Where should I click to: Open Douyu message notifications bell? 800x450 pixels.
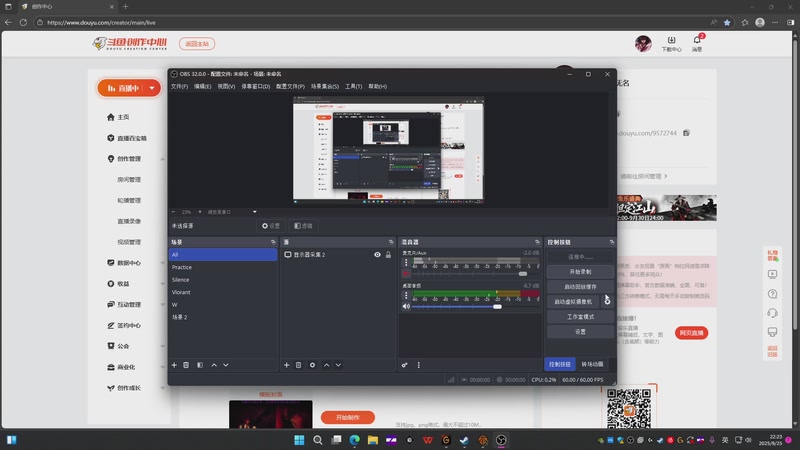[x=697, y=43]
